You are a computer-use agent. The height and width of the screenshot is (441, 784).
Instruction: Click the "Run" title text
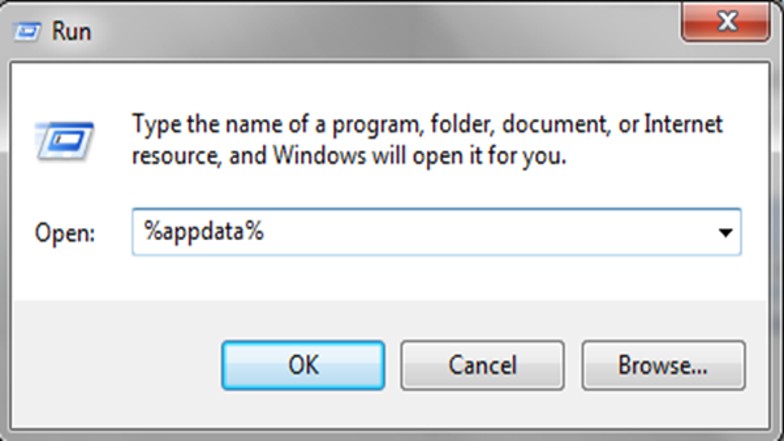[72, 32]
